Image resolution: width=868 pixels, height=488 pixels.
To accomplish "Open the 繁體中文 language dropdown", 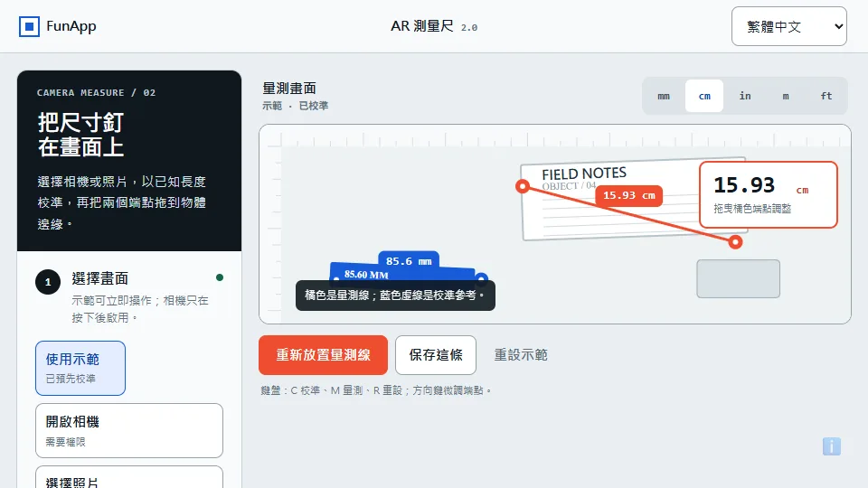I will [788, 26].
